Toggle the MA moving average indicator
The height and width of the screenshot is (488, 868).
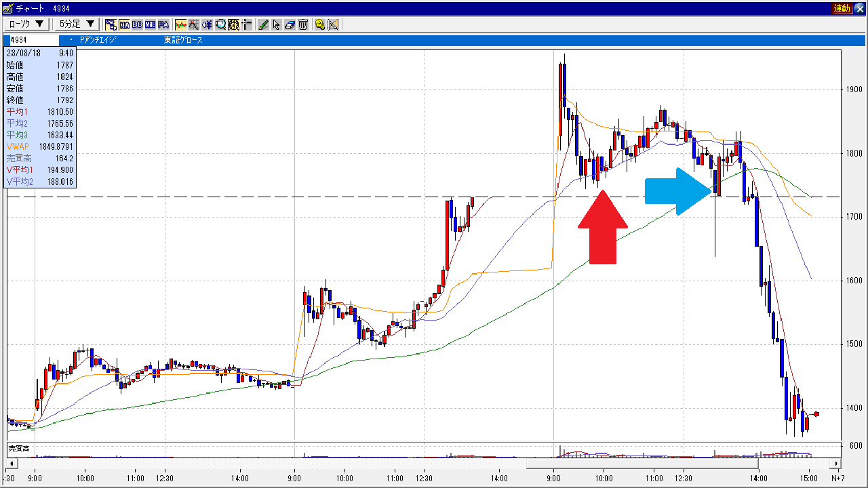pyautogui.click(x=124, y=25)
